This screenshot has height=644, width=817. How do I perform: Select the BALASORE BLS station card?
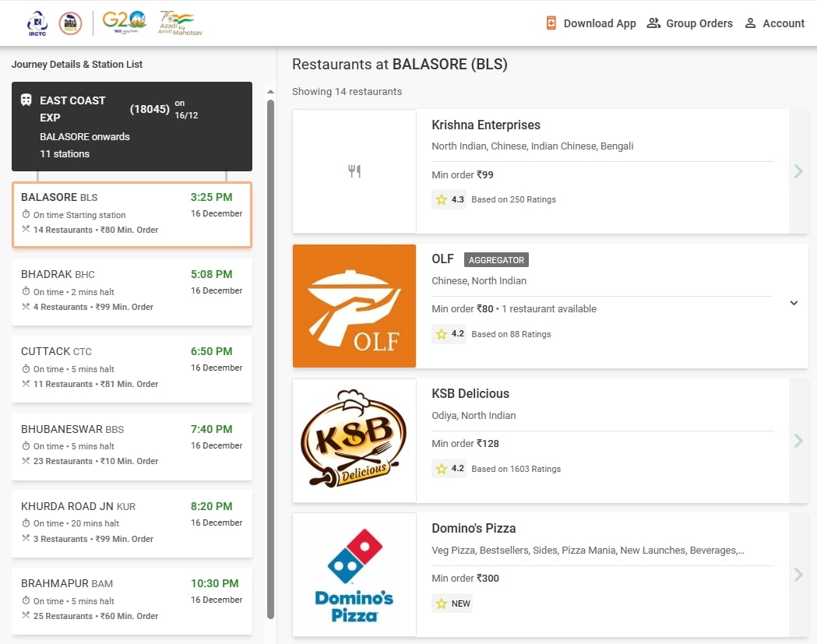click(x=132, y=214)
